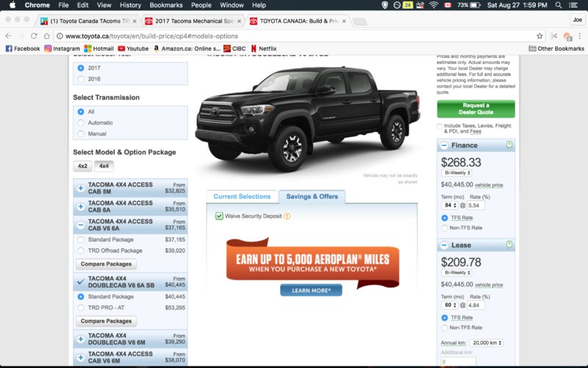The width and height of the screenshot is (588, 368).
Task: Click the battery status icon
Action: (475, 5)
